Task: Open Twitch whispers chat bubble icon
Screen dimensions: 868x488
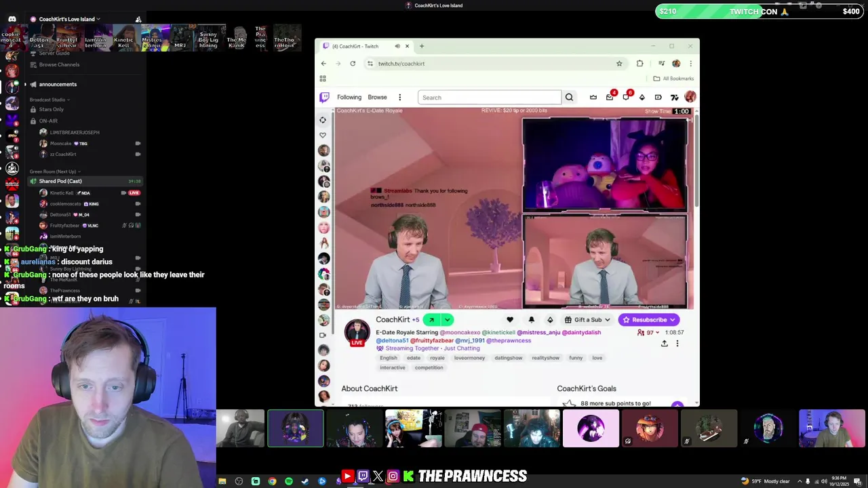Action: (x=626, y=98)
